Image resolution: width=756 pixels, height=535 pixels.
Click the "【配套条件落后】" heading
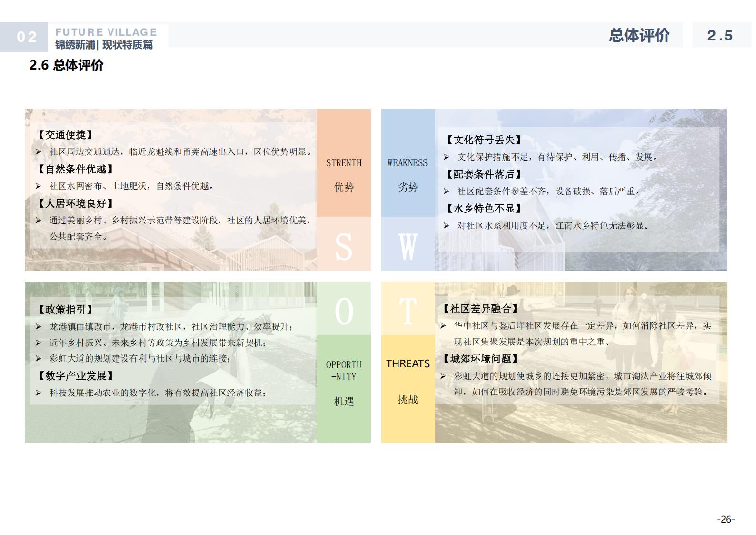[x=483, y=174]
